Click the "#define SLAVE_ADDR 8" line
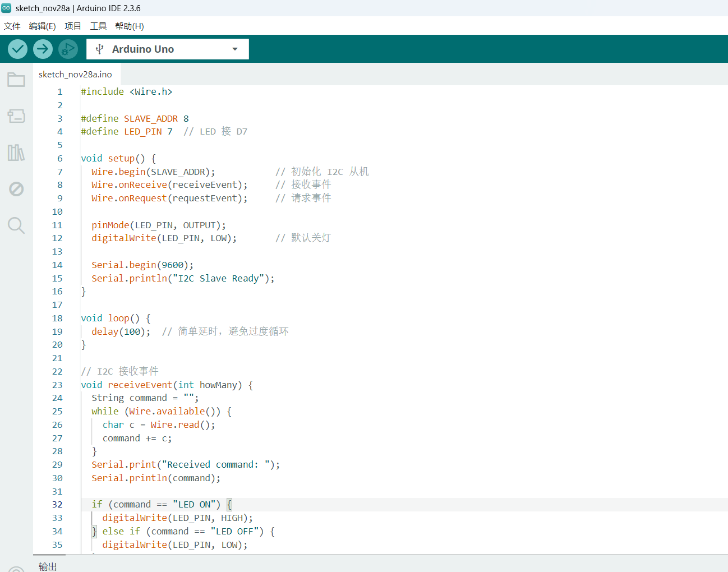The height and width of the screenshot is (572, 728). pos(135,119)
